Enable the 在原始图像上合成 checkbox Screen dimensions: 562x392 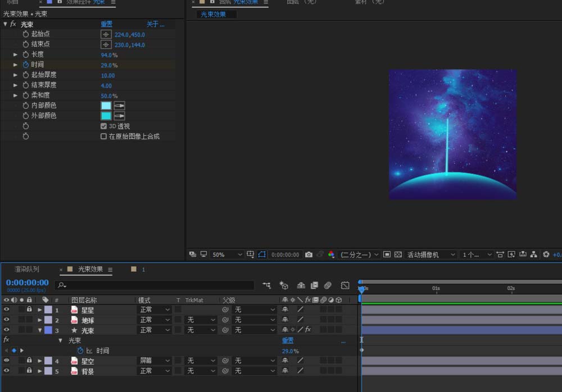(x=103, y=136)
